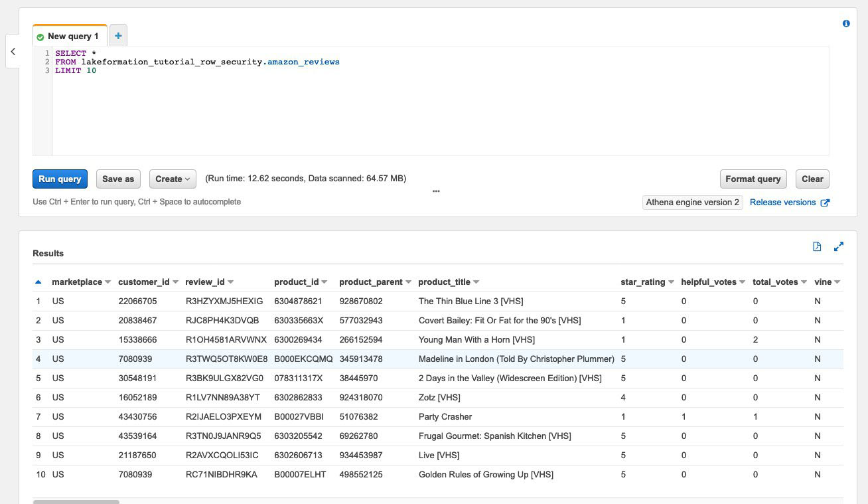
Task: Format the SQL query
Action: point(753,179)
